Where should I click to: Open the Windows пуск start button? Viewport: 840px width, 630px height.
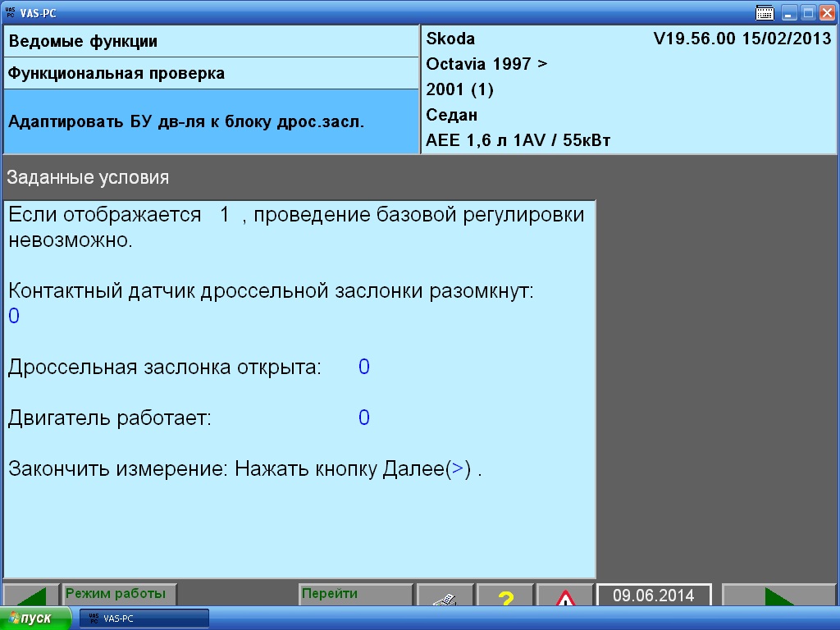pos(34,619)
